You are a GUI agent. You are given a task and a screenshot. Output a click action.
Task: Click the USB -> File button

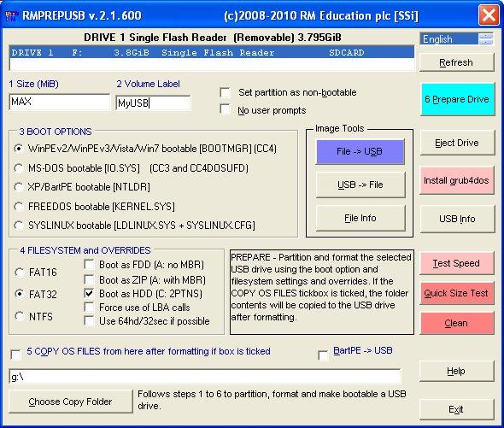point(360,185)
